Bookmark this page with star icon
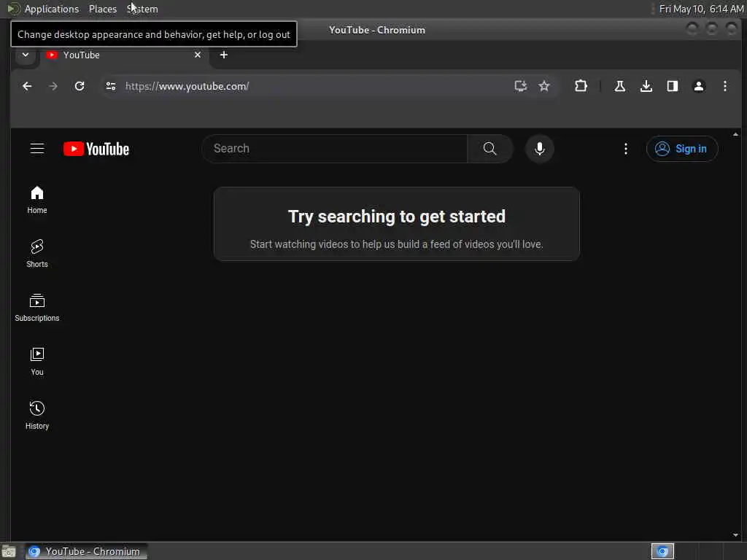Screen dimensions: 747x560 click(544, 86)
